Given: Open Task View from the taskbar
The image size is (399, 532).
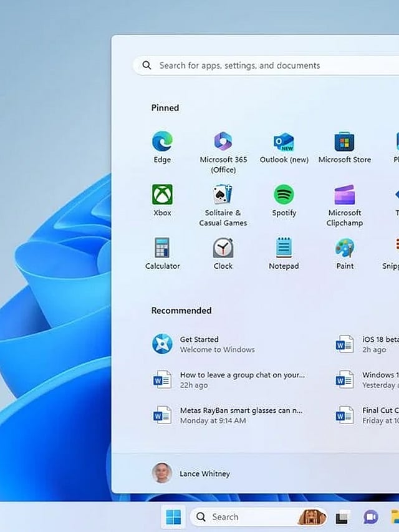Looking at the screenshot, I should point(342,517).
